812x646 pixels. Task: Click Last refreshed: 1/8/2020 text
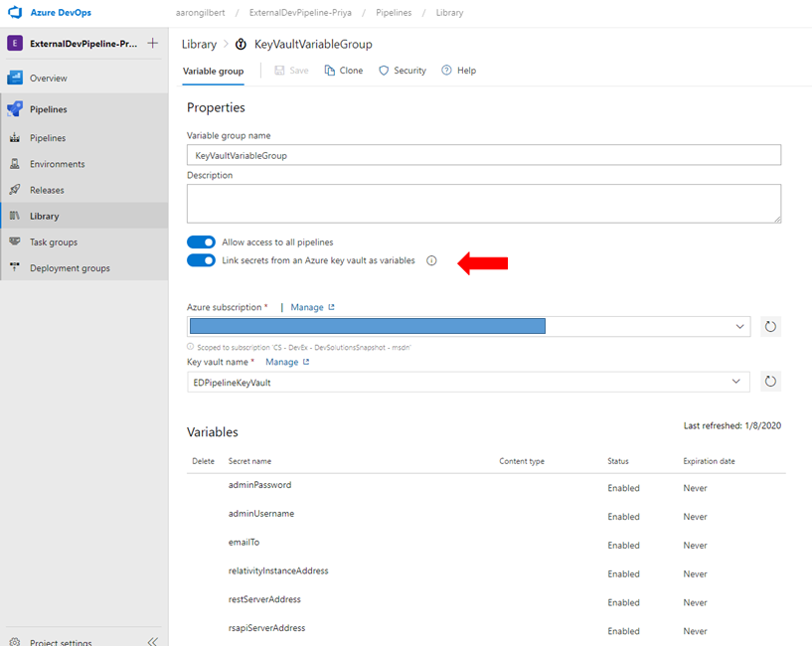732,425
